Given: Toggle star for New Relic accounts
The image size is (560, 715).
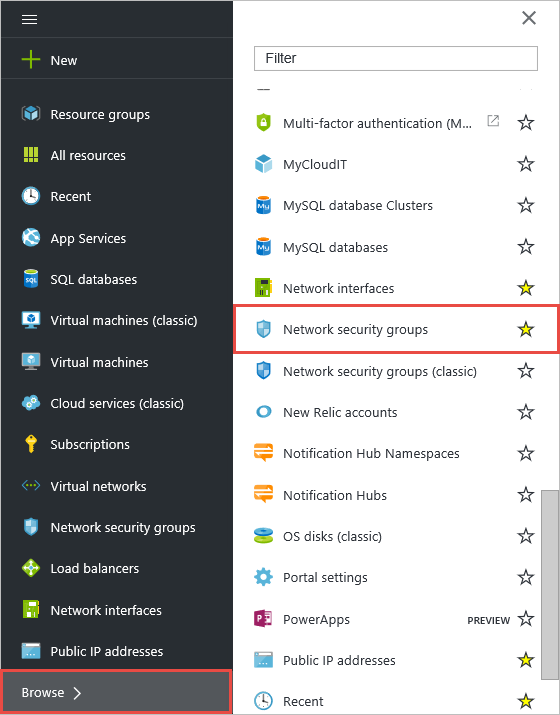Looking at the screenshot, I should click(x=526, y=412).
